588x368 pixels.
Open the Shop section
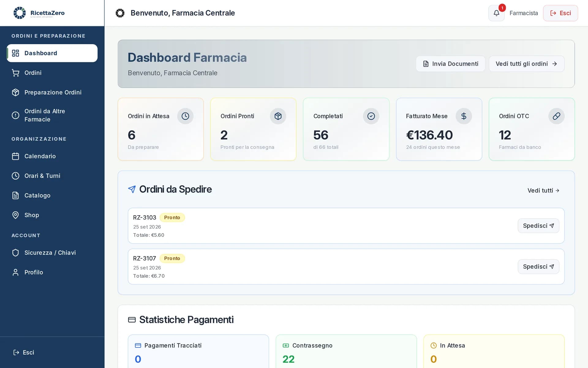[52, 215]
